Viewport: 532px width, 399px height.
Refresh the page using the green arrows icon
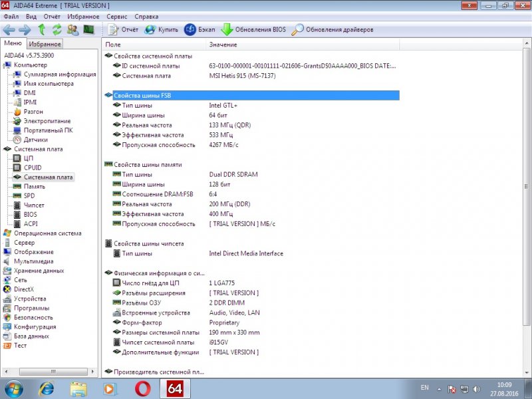[x=57, y=30]
